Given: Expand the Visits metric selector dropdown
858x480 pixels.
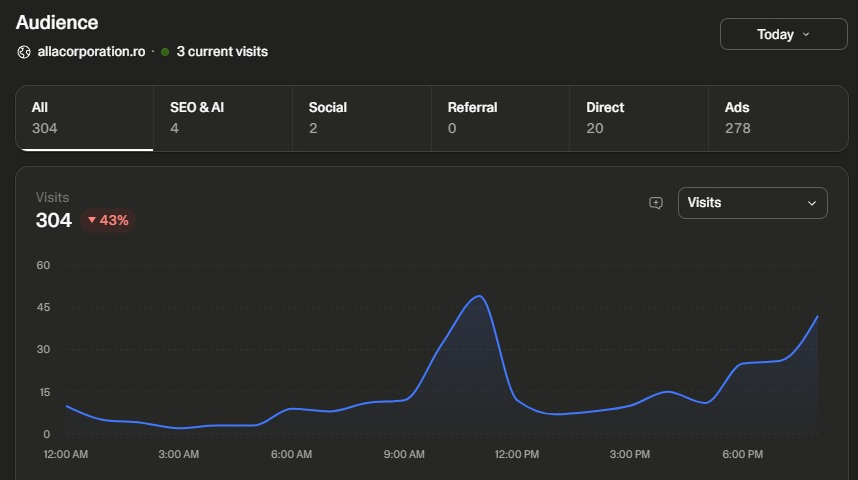Looking at the screenshot, I should tap(752, 203).
